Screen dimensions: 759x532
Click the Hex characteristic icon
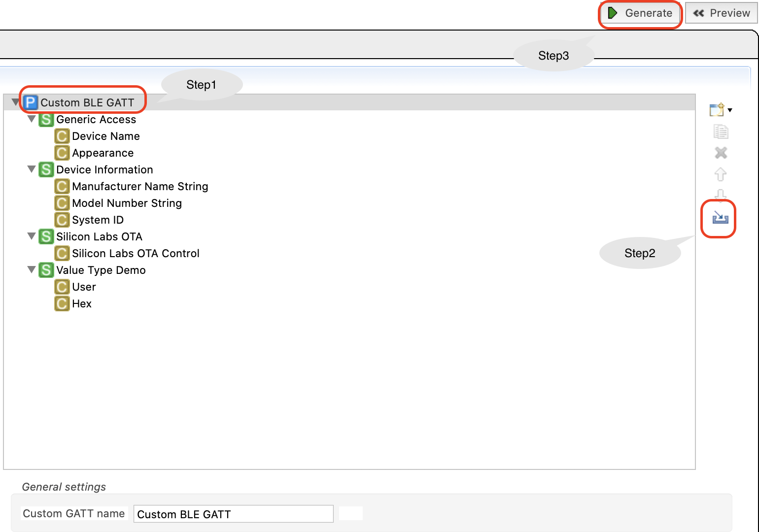click(x=62, y=303)
